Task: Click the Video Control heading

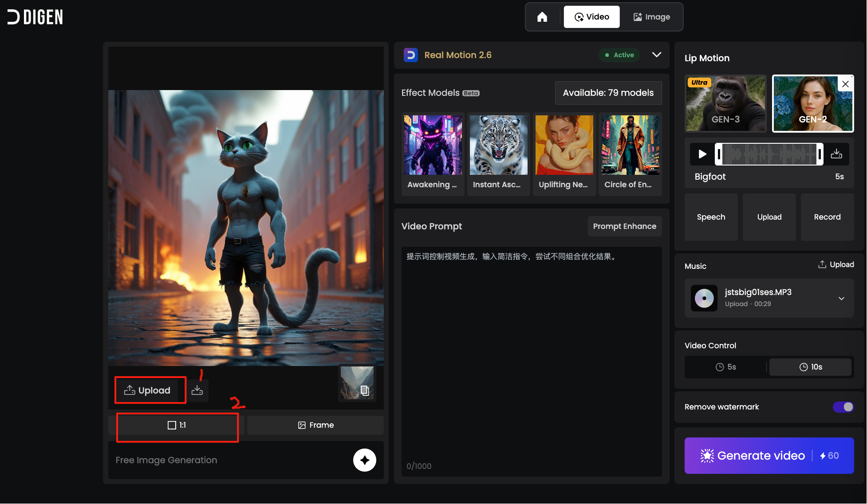Action: (710, 346)
